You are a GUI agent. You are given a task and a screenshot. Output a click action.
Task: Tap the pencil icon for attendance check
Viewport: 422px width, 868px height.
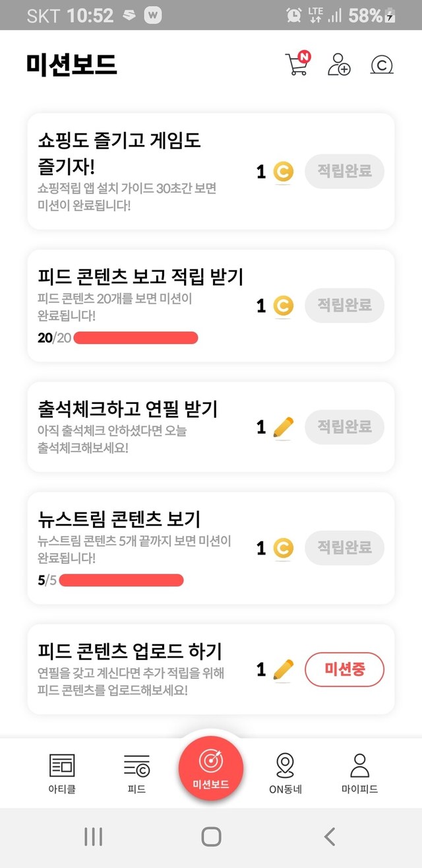pos(283,427)
